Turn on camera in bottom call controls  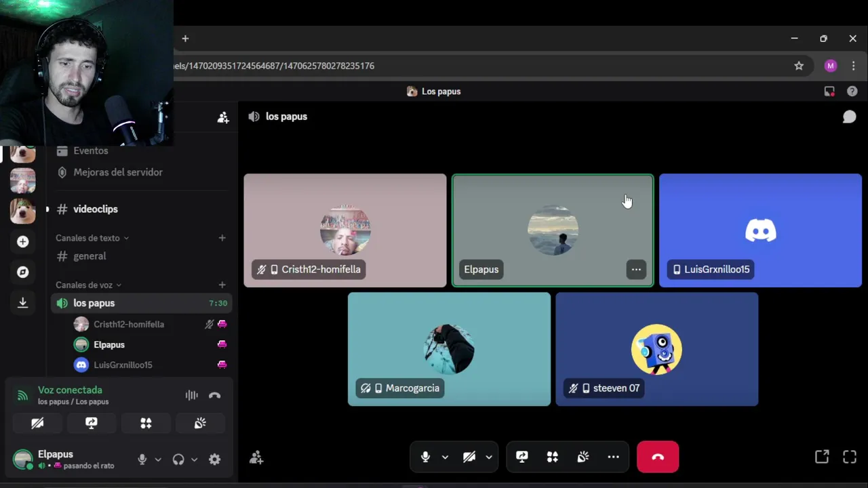pyautogui.click(x=469, y=457)
